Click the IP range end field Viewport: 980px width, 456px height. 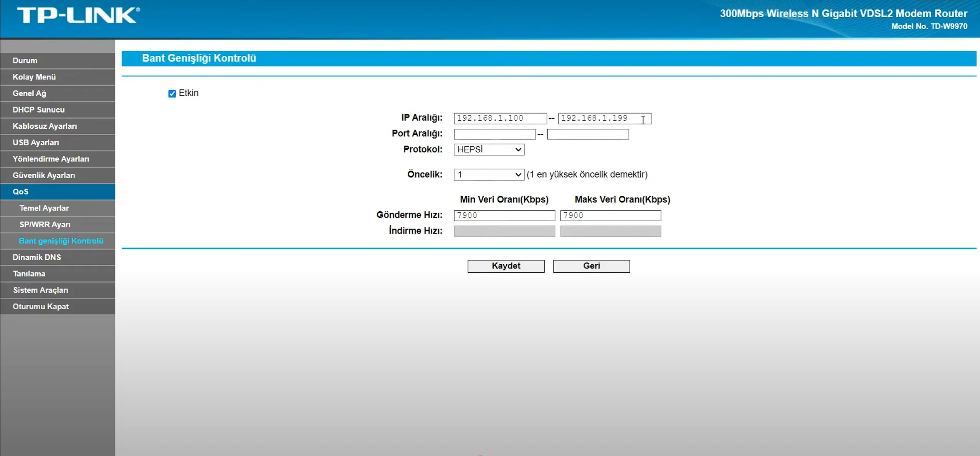click(x=604, y=118)
